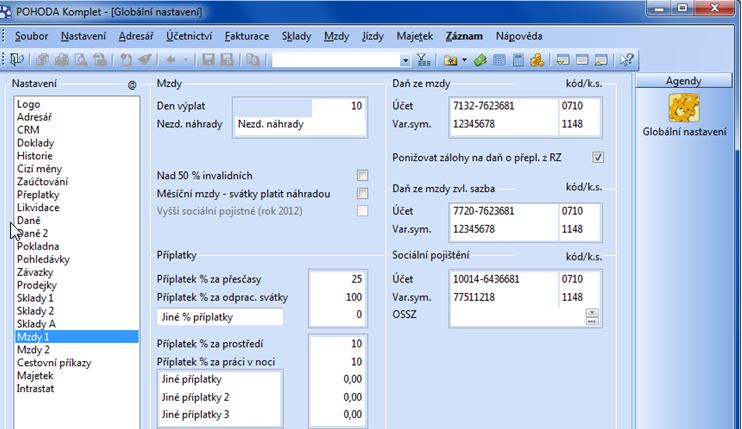Open the Adresář menu
Viewport: 742px width, 429px height.
[x=136, y=36]
